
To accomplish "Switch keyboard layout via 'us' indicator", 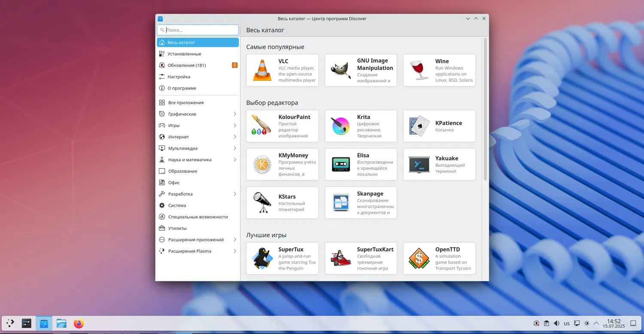I will point(567,323).
